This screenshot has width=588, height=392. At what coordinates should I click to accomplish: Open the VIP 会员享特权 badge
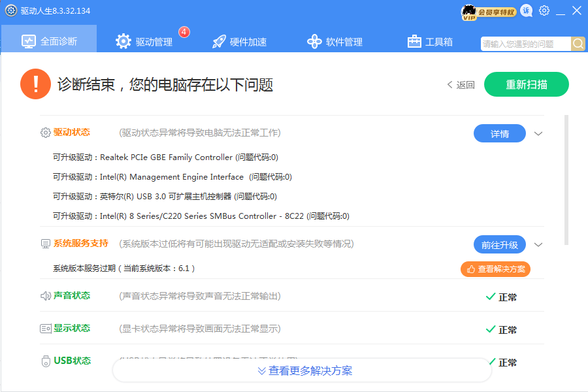tap(488, 12)
